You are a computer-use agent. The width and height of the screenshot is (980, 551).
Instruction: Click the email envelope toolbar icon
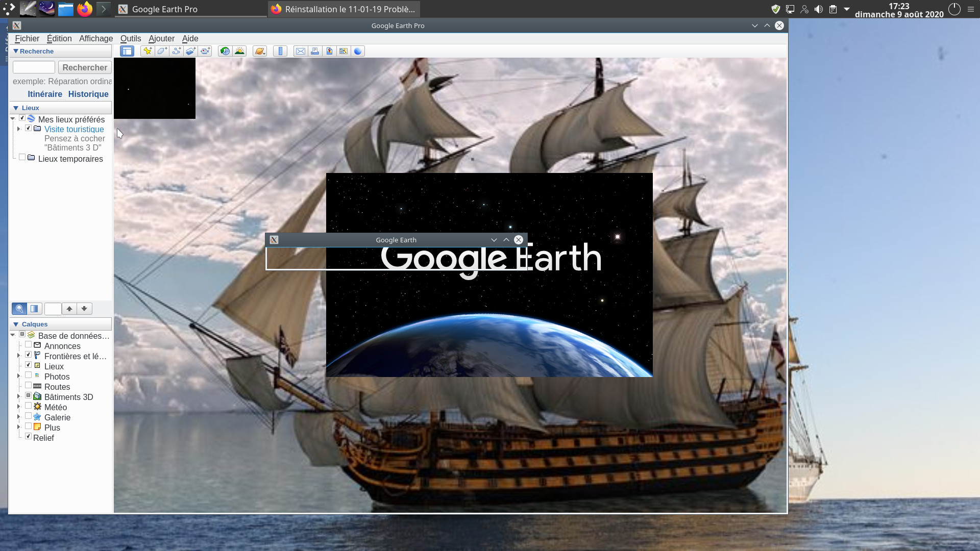pos(301,51)
